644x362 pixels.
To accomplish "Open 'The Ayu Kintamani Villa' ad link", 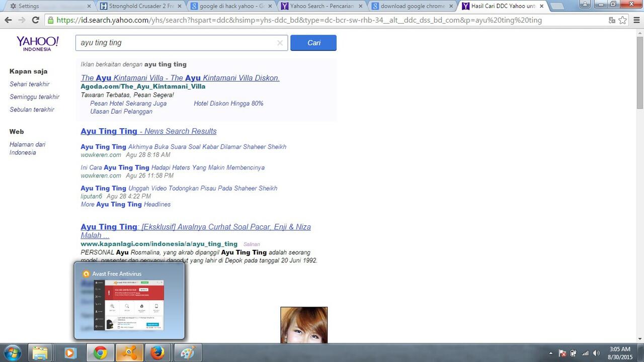I will point(180,78).
